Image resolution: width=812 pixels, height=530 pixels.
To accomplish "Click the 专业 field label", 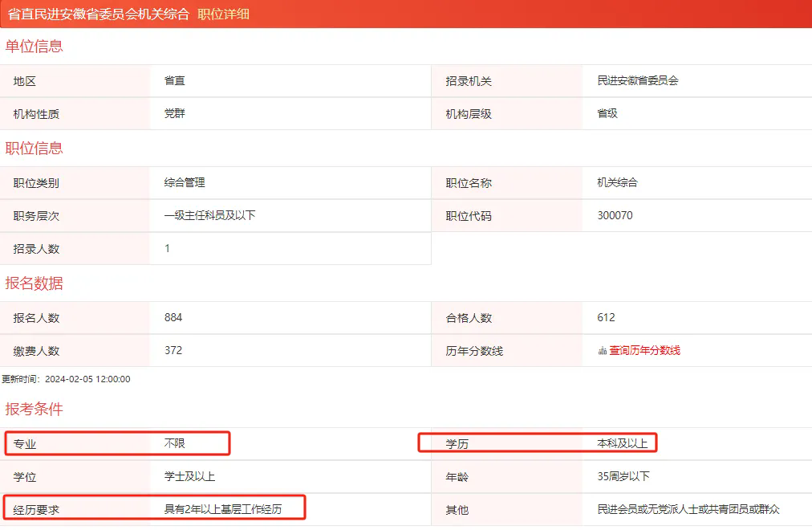I will coord(25,445).
